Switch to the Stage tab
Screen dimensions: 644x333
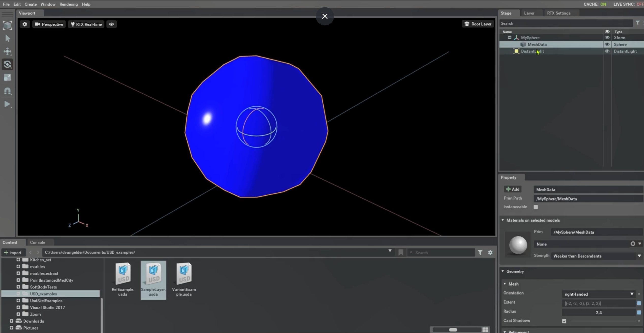tap(506, 13)
